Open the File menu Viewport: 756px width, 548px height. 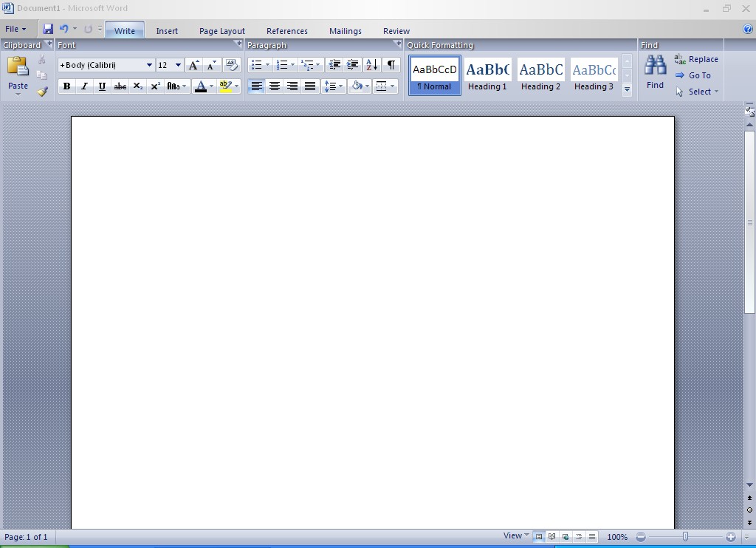pyautogui.click(x=16, y=29)
